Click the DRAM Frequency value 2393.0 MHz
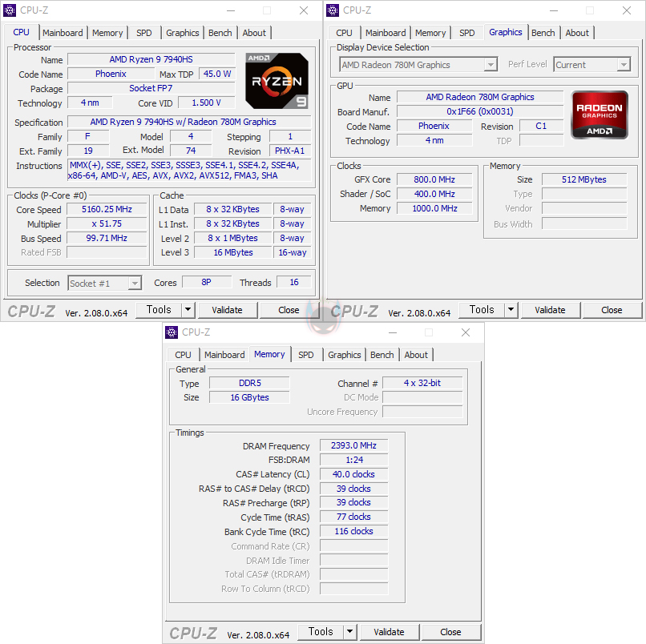The image size is (646, 644). (x=354, y=445)
